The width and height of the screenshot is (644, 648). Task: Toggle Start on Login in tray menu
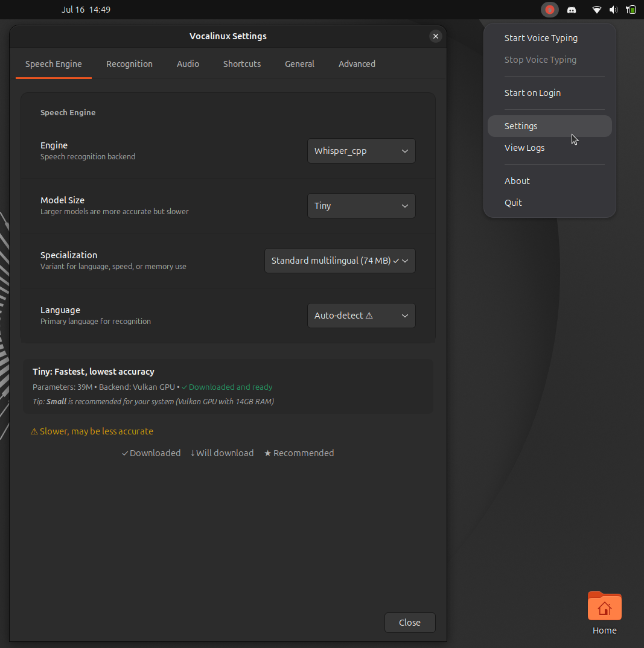550,93
